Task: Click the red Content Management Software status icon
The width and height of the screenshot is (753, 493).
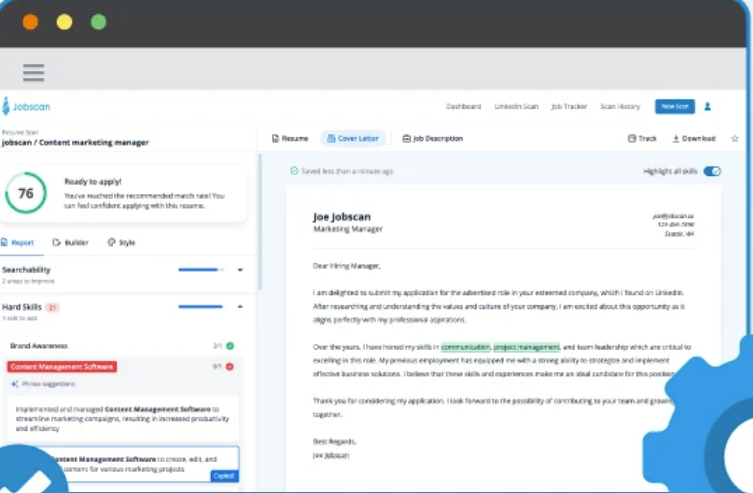Action: click(x=230, y=367)
